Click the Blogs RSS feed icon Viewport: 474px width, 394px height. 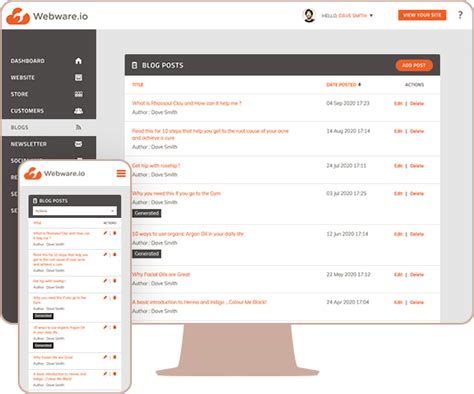point(78,127)
